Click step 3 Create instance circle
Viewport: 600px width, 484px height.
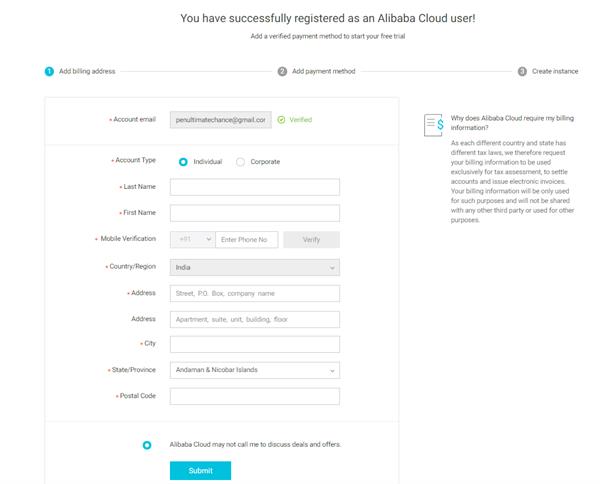coord(522,72)
